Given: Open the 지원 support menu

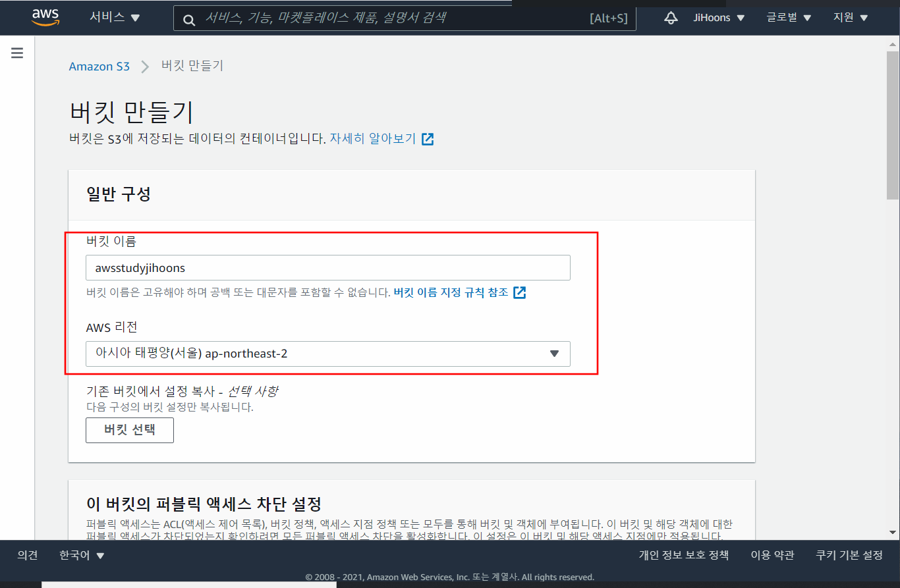Looking at the screenshot, I should [851, 18].
